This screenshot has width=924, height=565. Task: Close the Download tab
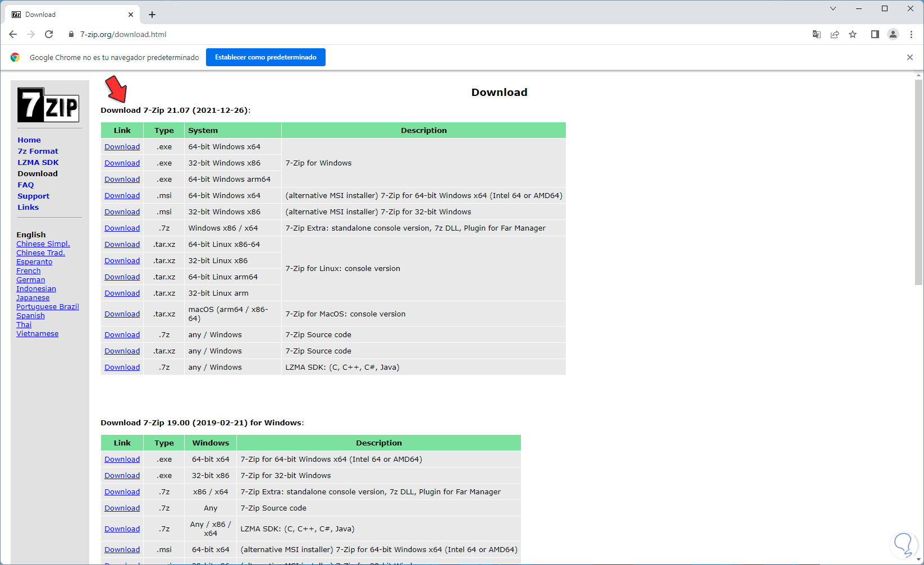[131, 15]
